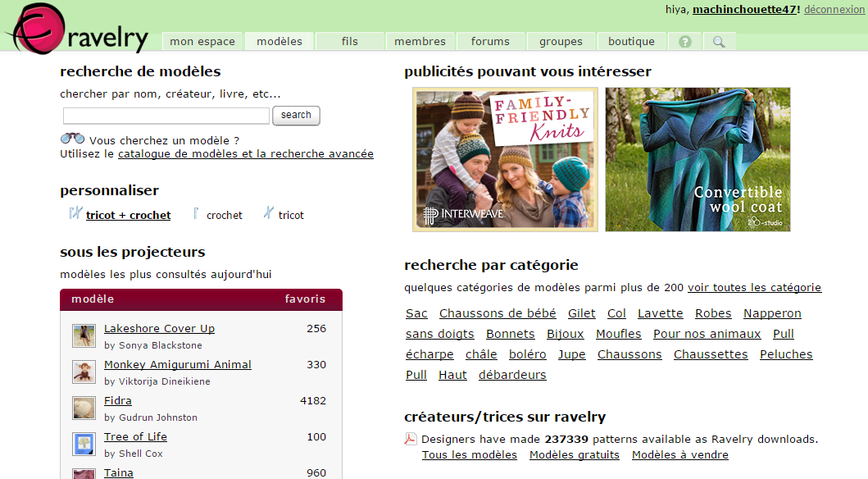Select tricot + crochet filter

128,216
